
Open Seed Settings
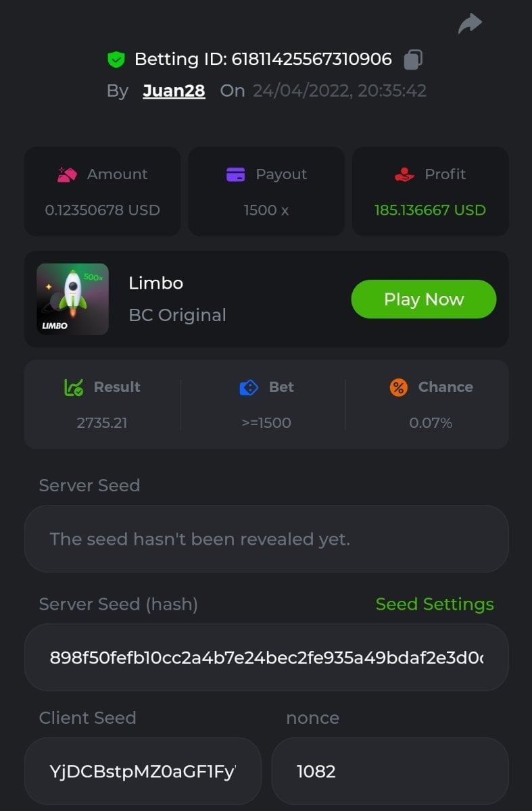pos(435,604)
